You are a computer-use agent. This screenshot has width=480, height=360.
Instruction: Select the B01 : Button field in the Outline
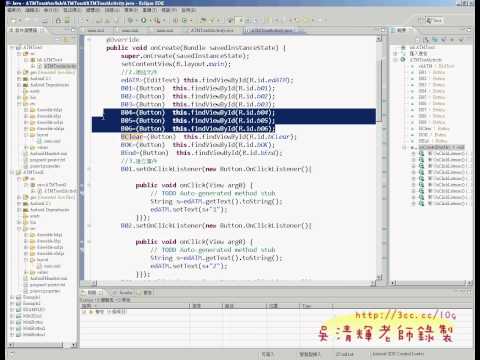[432, 72]
